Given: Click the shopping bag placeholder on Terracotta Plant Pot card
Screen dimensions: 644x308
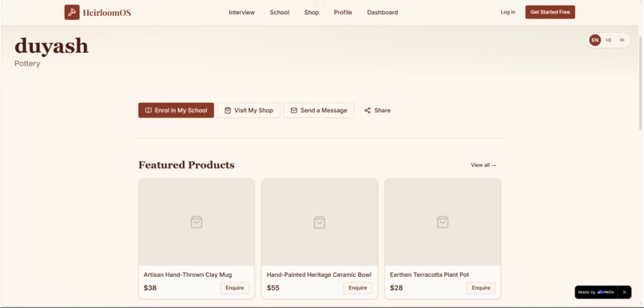Looking at the screenshot, I should (443, 222).
